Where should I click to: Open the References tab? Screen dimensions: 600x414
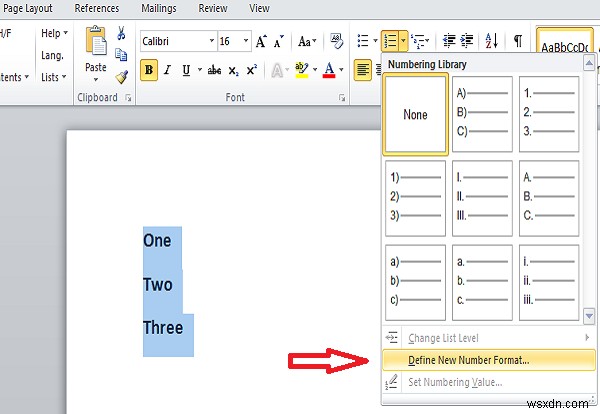97,8
